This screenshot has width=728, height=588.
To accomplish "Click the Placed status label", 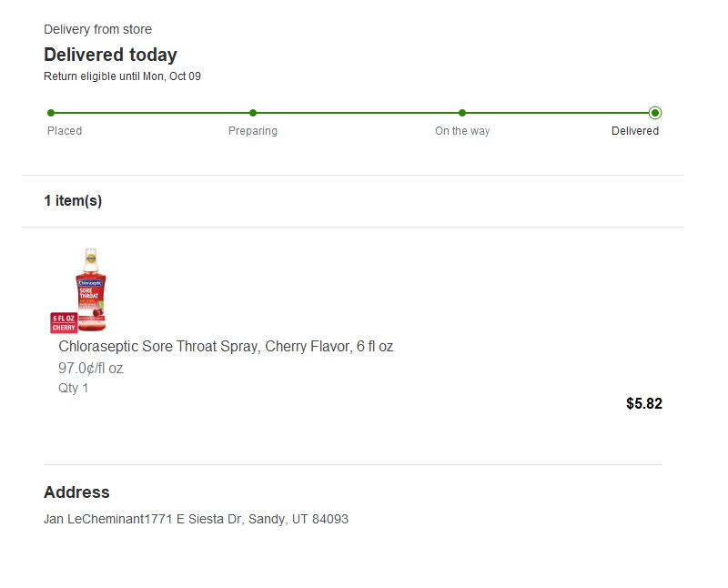I will (65, 131).
